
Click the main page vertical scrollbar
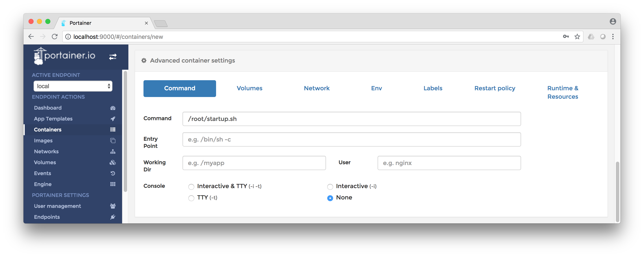[x=617, y=192]
